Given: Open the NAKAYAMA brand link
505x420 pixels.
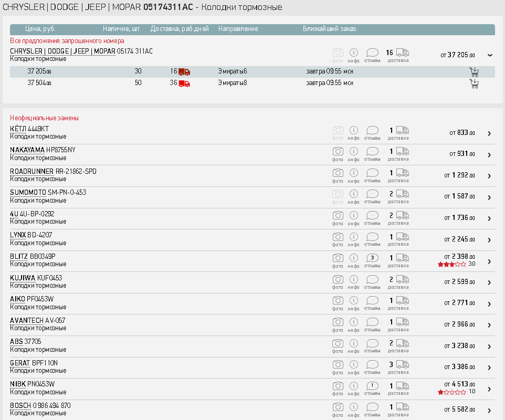Looking at the screenshot, I should (x=27, y=150).
